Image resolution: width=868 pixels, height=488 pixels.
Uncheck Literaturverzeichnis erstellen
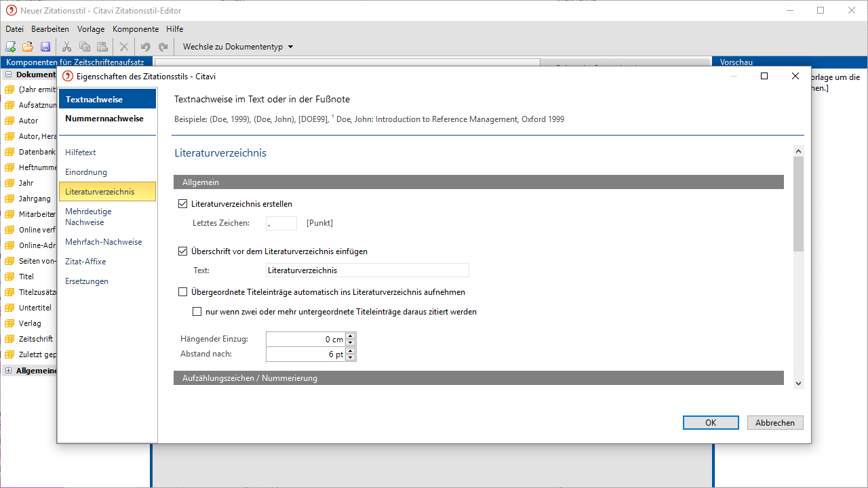(182, 204)
